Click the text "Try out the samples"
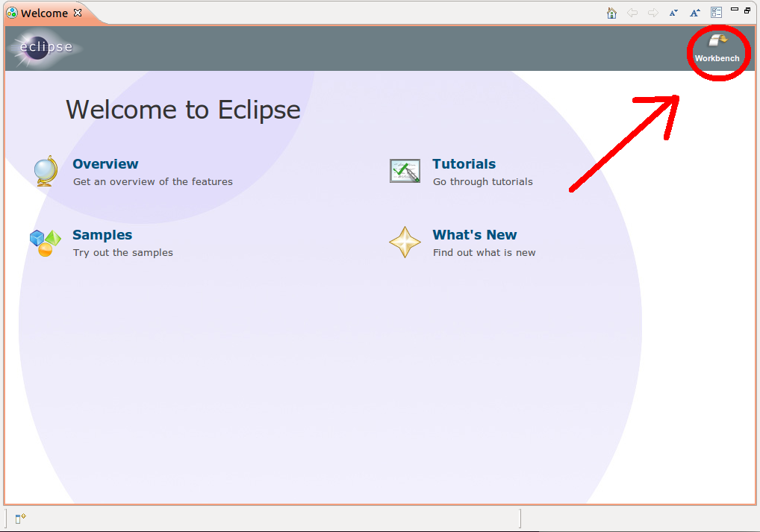This screenshot has height=532, width=760. (122, 252)
